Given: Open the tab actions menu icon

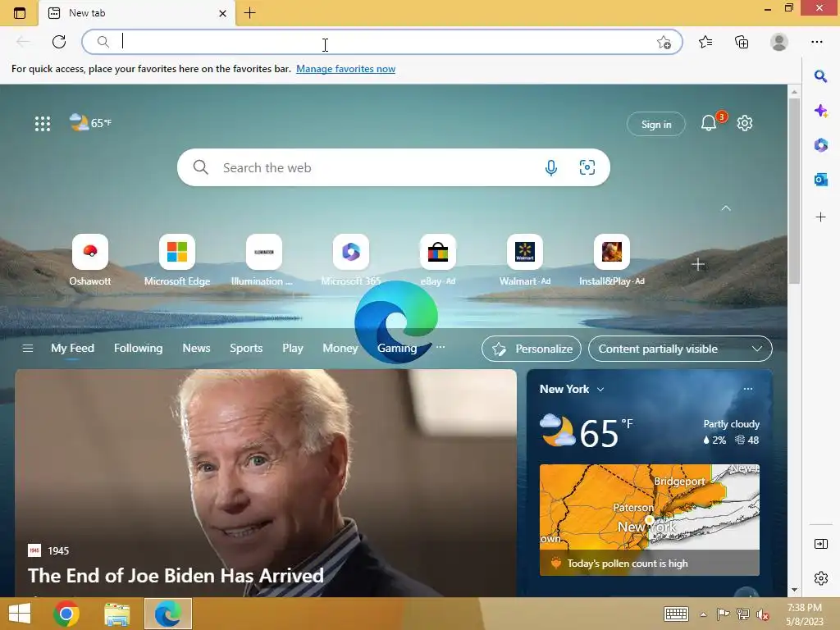Looking at the screenshot, I should 20,13.
